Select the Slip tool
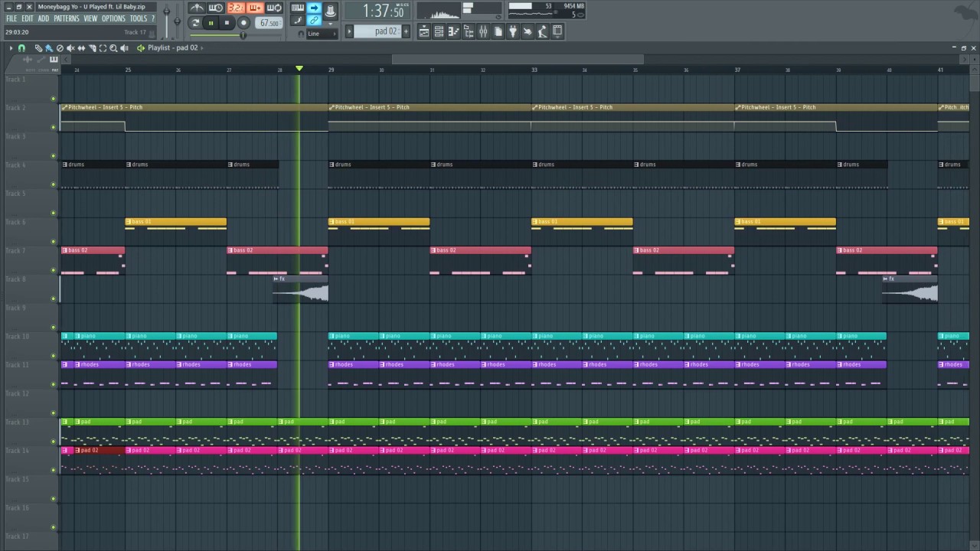Image resolution: width=980 pixels, height=551 pixels. tap(82, 48)
